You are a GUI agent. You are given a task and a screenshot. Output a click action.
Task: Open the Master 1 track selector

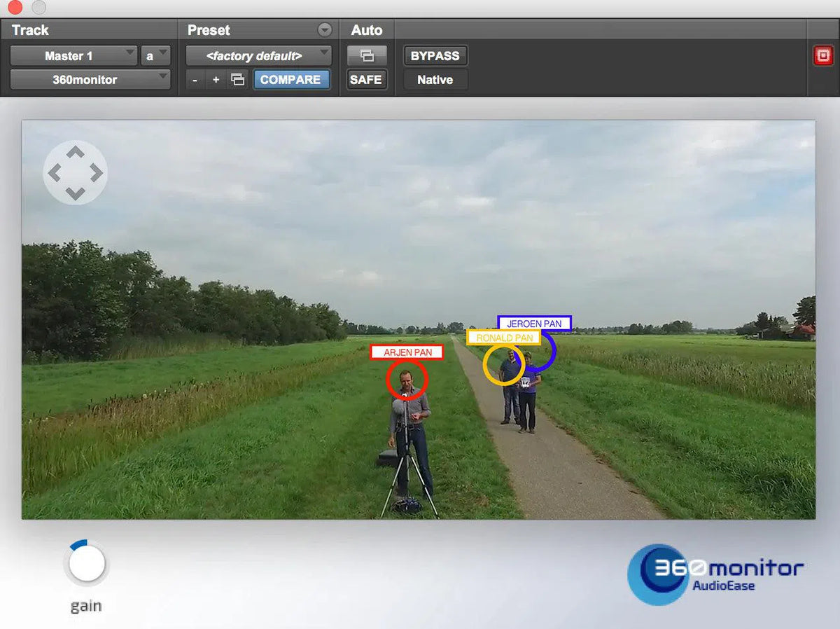click(x=73, y=55)
